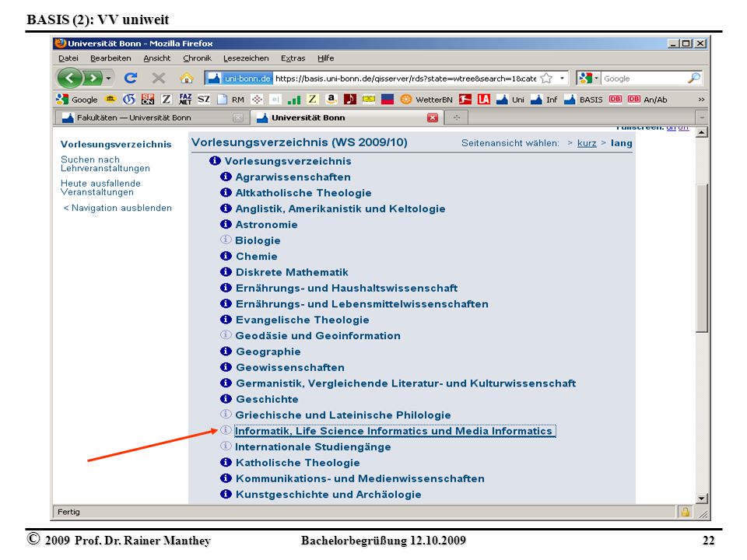Open Heute ausfallende Veranstaltungen link
747x560 pixels.
coord(100,187)
